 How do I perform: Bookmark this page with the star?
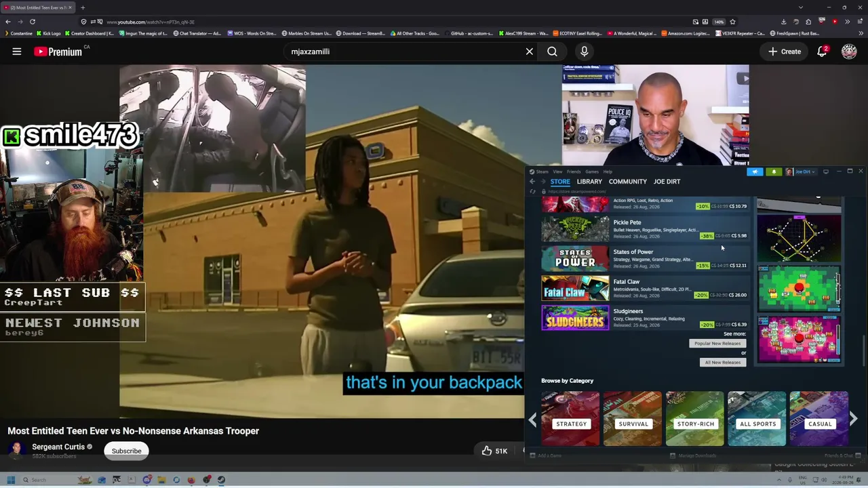tap(732, 22)
